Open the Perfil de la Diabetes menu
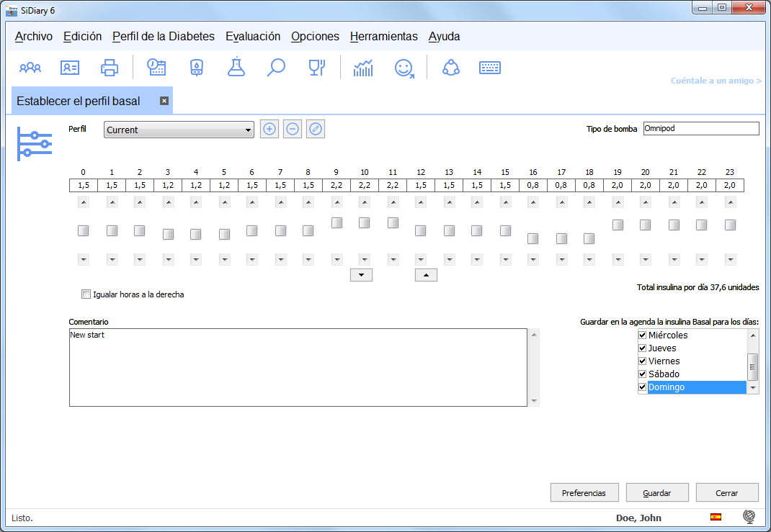 pos(164,36)
